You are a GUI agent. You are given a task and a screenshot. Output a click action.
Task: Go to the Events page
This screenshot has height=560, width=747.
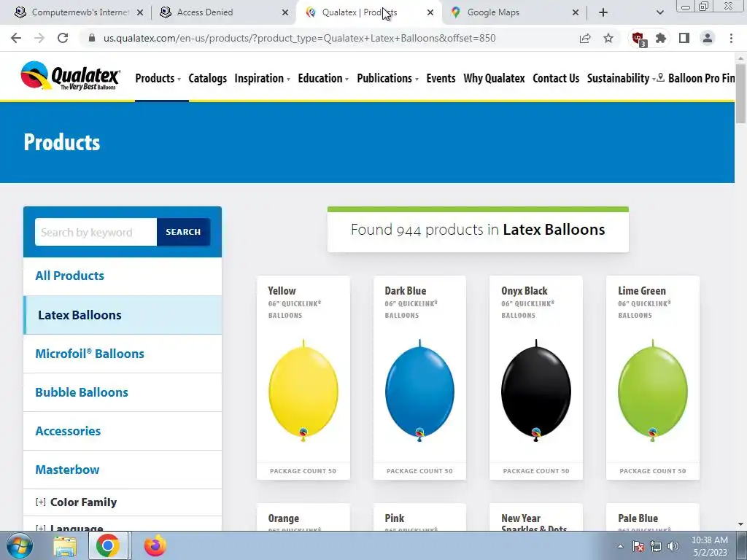click(441, 78)
